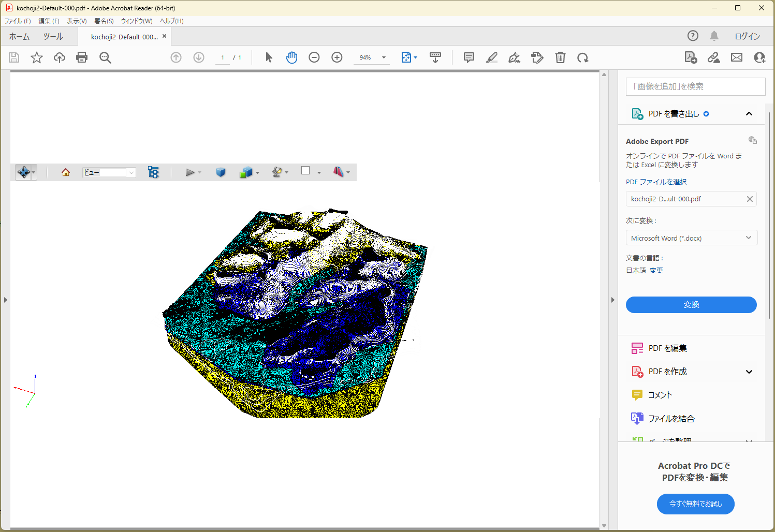Open the 編集 menu

point(49,21)
